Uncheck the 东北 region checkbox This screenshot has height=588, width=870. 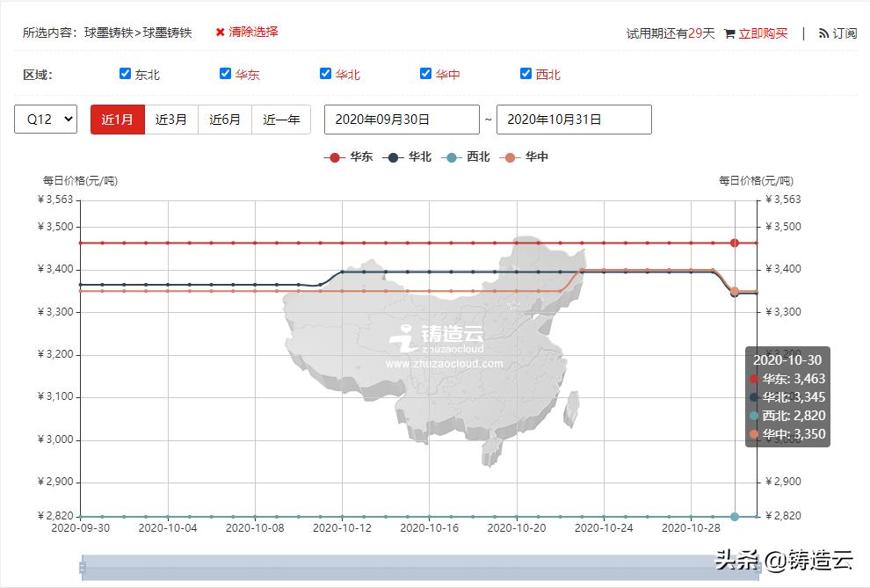125,74
